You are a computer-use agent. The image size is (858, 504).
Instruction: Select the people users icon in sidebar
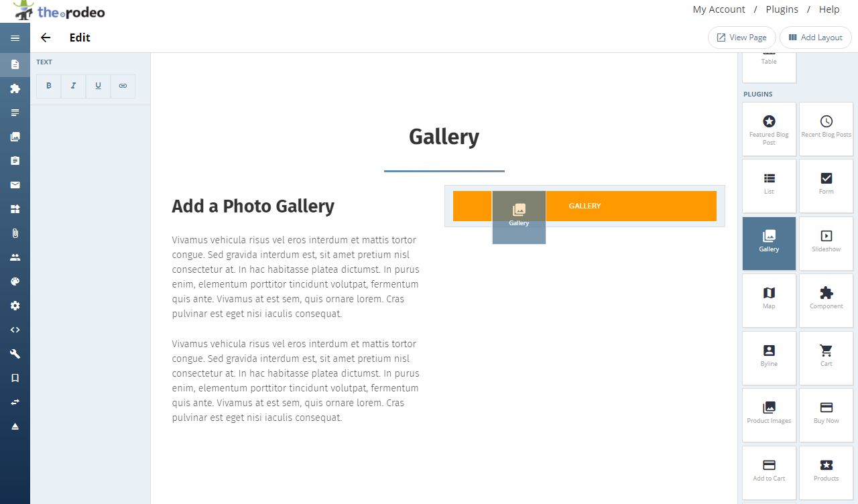15,257
